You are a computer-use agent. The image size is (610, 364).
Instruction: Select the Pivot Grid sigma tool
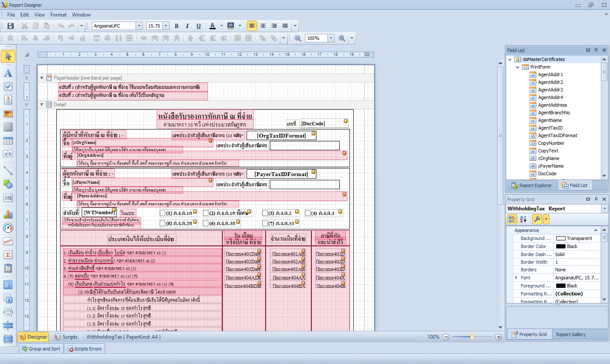coord(8,255)
